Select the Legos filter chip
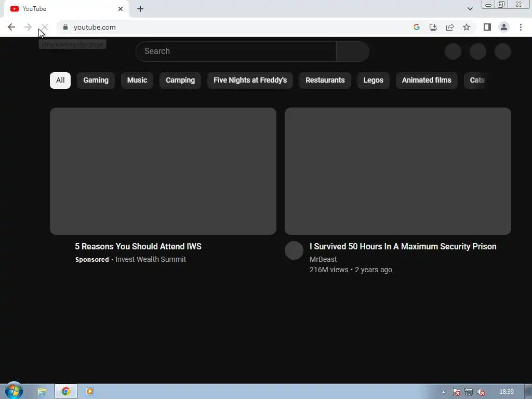 [x=373, y=81]
